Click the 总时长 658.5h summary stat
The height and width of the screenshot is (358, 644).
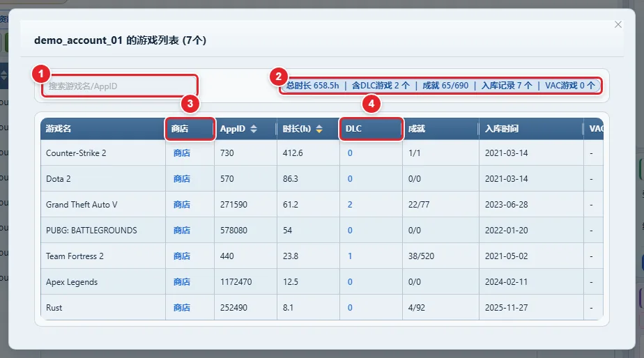[312, 86]
